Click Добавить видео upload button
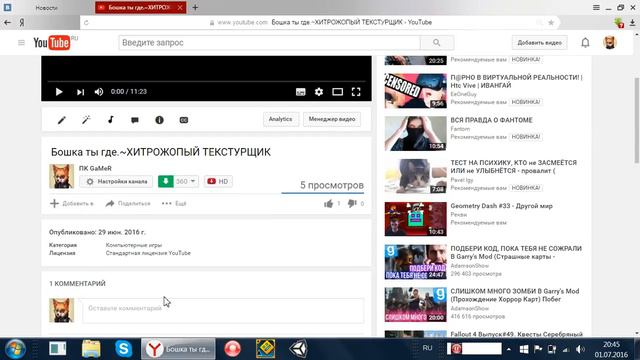The height and width of the screenshot is (360, 640). point(540,42)
